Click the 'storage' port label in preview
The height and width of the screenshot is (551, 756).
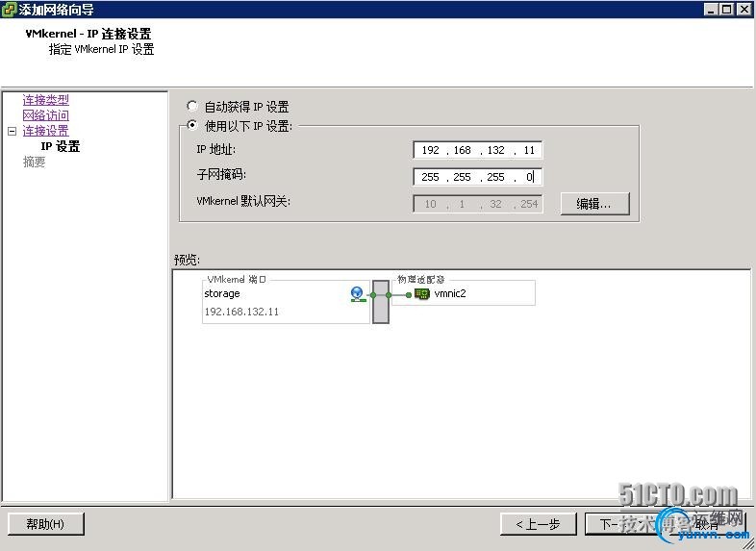(x=222, y=293)
